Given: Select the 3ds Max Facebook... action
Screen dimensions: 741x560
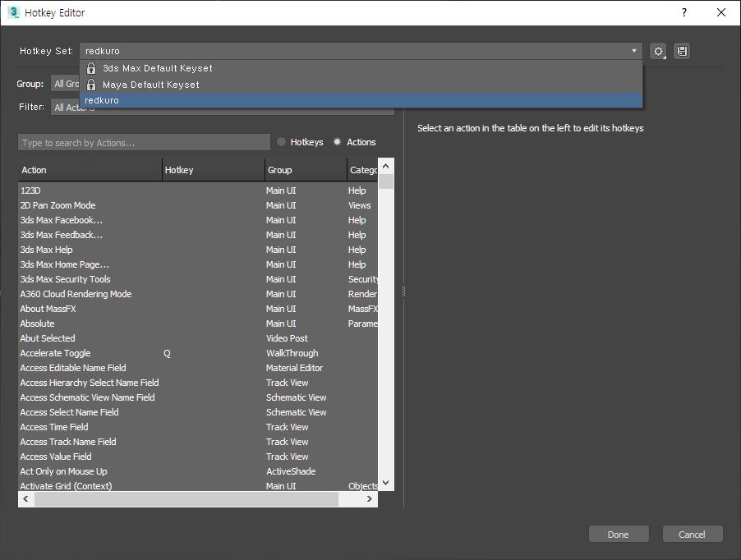Looking at the screenshot, I should [x=198, y=220].
